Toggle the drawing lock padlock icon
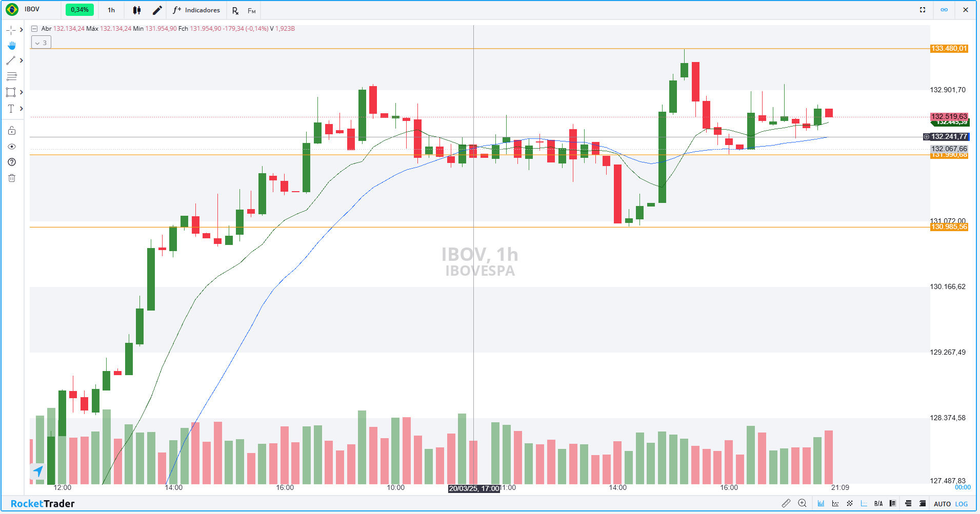This screenshot has width=980, height=514. (12, 131)
